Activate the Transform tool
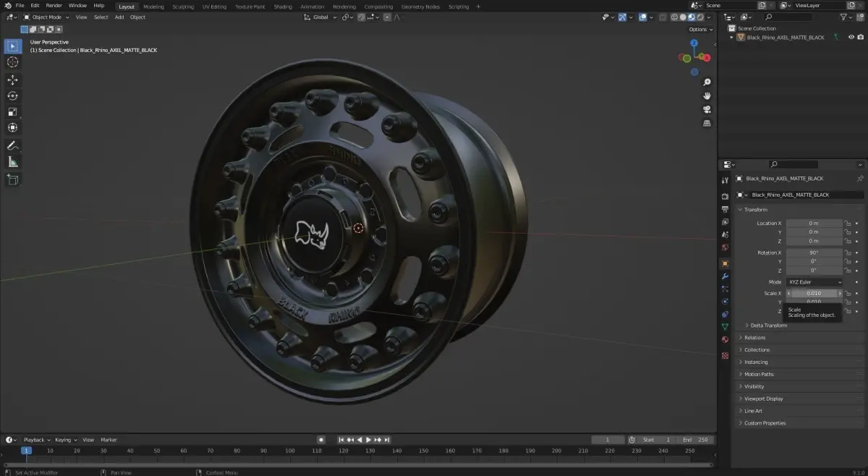This screenshot has width=868, height=476. click(12, 127)
